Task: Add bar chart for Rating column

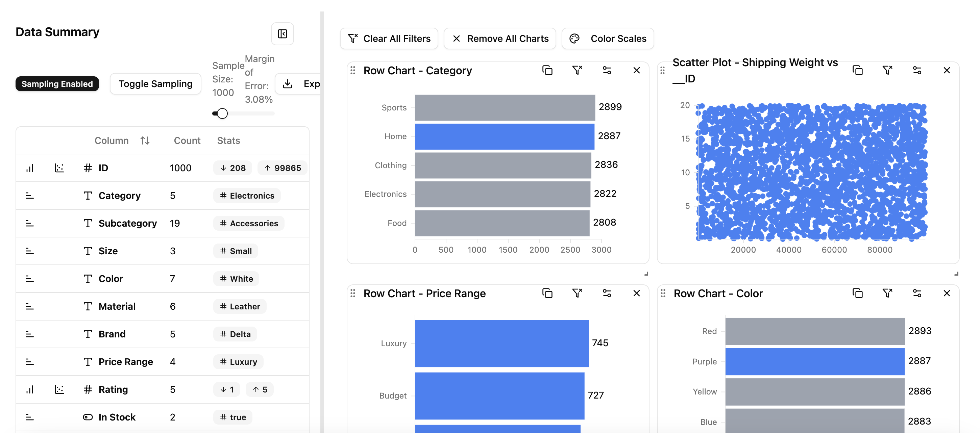Action: click(x=30, y=390)
